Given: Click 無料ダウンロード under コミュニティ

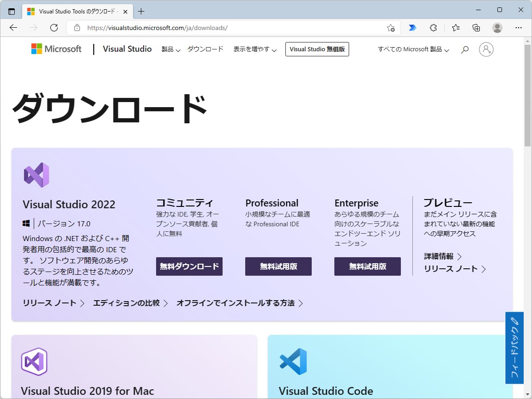Looking at the screenshot, I should (x=189, y=266).
